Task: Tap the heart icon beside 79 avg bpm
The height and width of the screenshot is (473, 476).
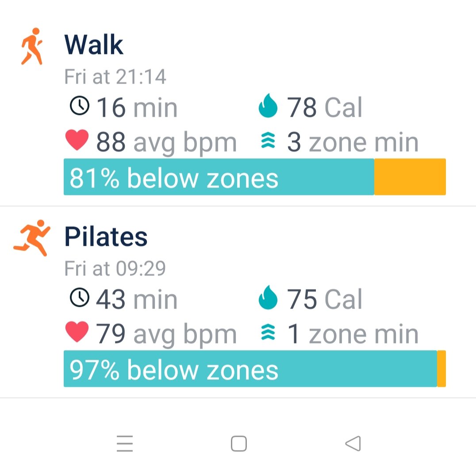Action: pyautogui.click(x=77, y=332)
